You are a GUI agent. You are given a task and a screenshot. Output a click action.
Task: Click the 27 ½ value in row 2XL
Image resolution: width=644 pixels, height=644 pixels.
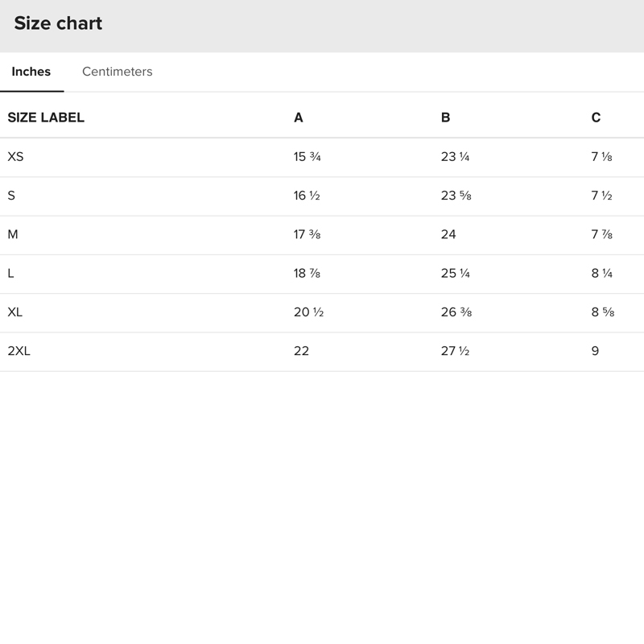pos(455,351)
